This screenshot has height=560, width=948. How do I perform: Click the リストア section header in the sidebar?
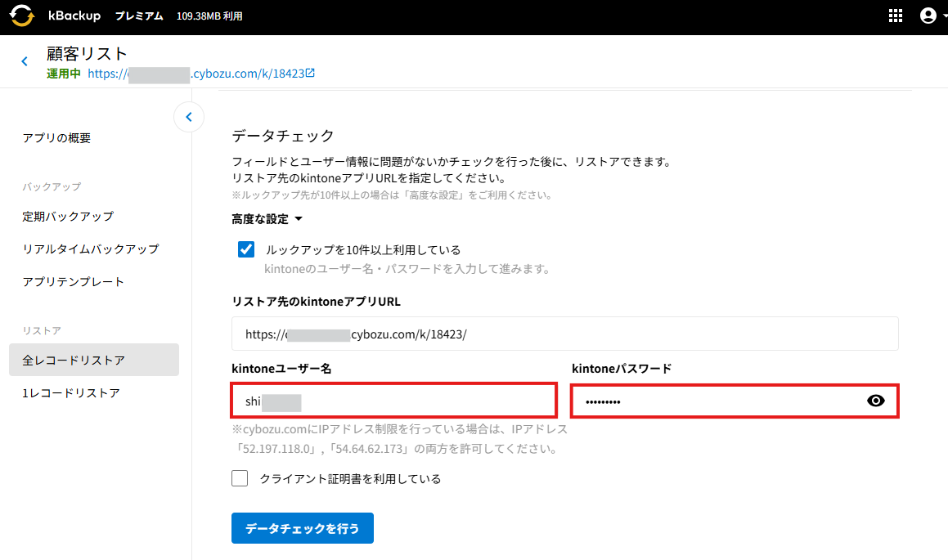[x=42, y=330]
